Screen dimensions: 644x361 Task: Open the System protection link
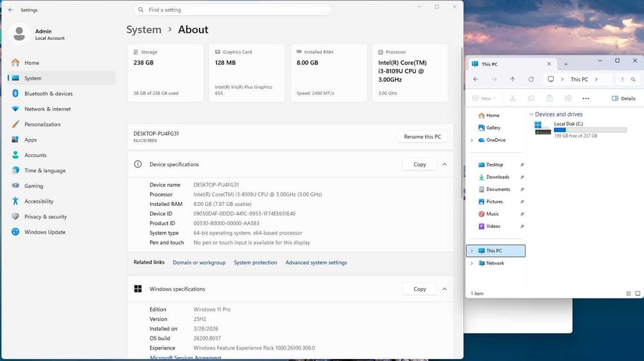coord(255,263)
